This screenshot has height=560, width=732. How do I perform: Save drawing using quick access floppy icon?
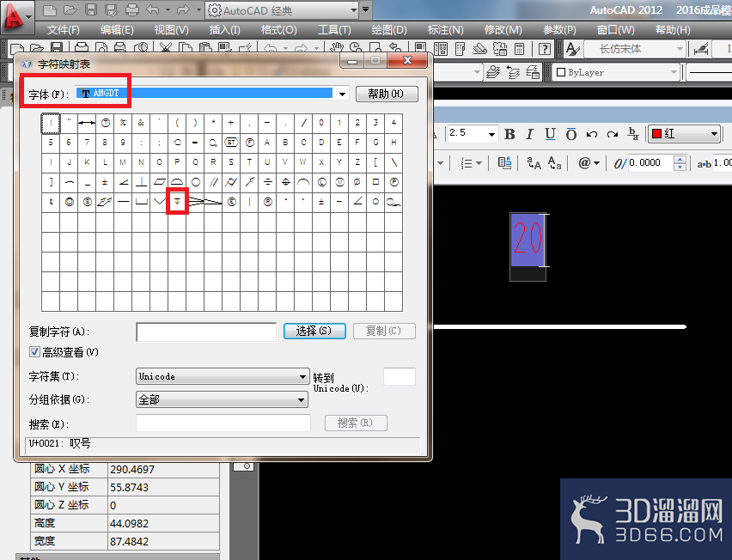click(x=91, y=9)
